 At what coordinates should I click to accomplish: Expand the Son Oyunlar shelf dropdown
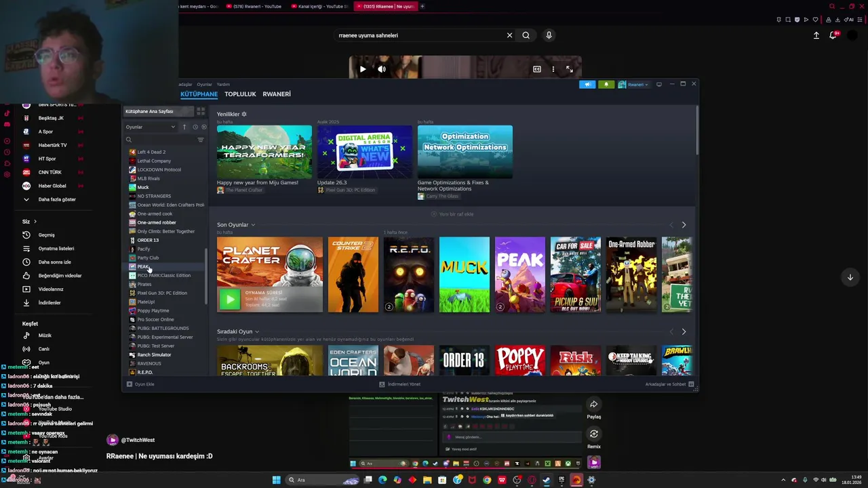(253, 225)
